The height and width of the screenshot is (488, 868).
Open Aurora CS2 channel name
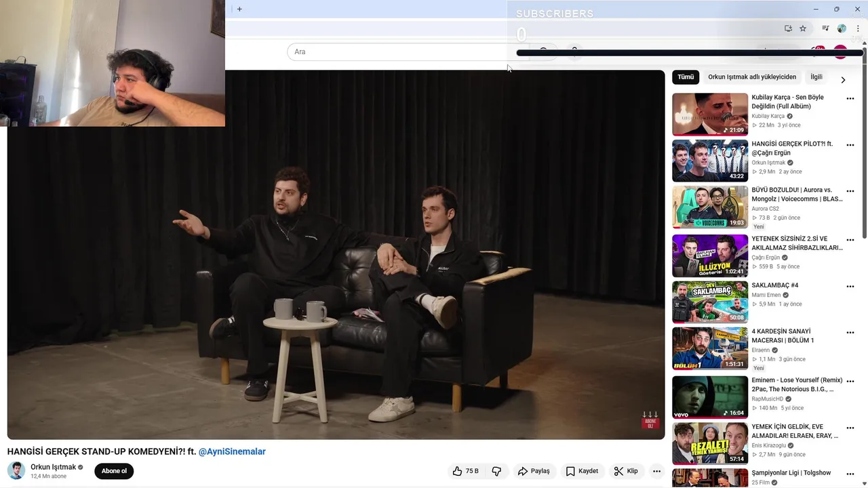click(766, 209)
